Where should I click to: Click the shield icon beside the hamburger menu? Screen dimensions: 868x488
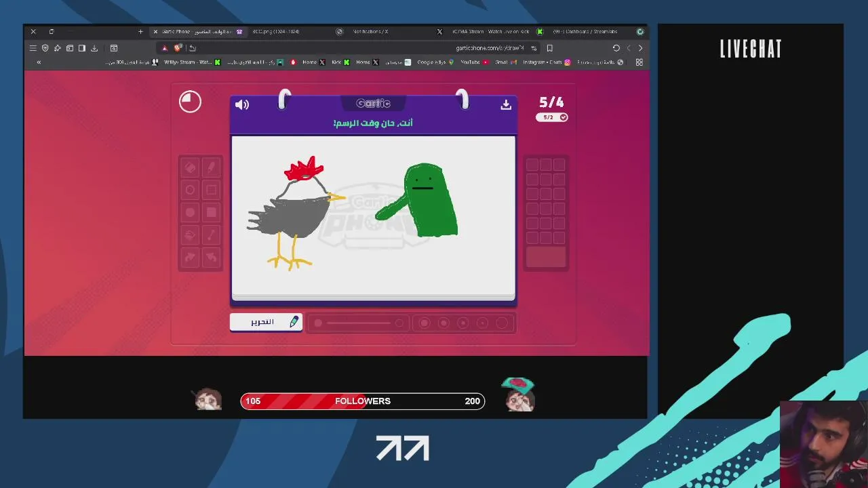pyautogui.click(x=45, y=48)
